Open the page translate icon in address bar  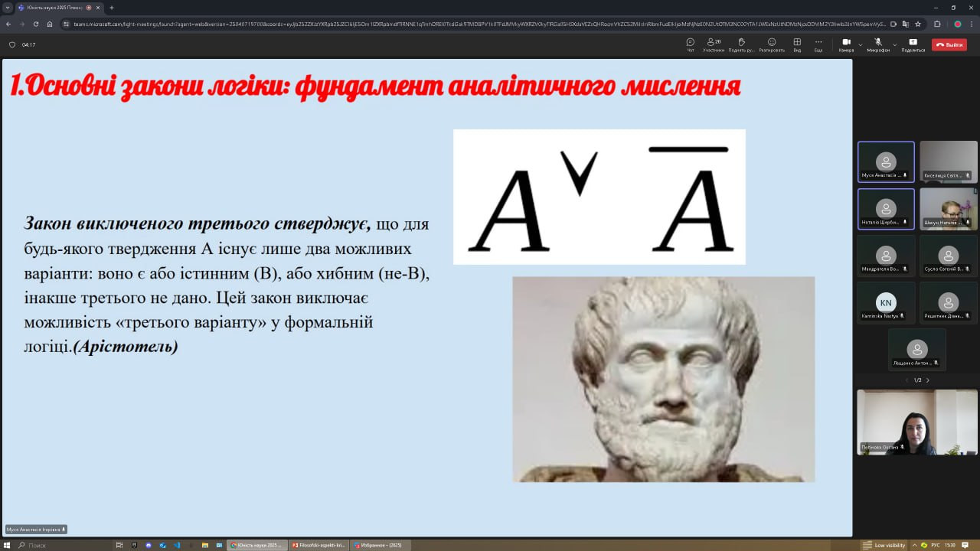[905, 24]
